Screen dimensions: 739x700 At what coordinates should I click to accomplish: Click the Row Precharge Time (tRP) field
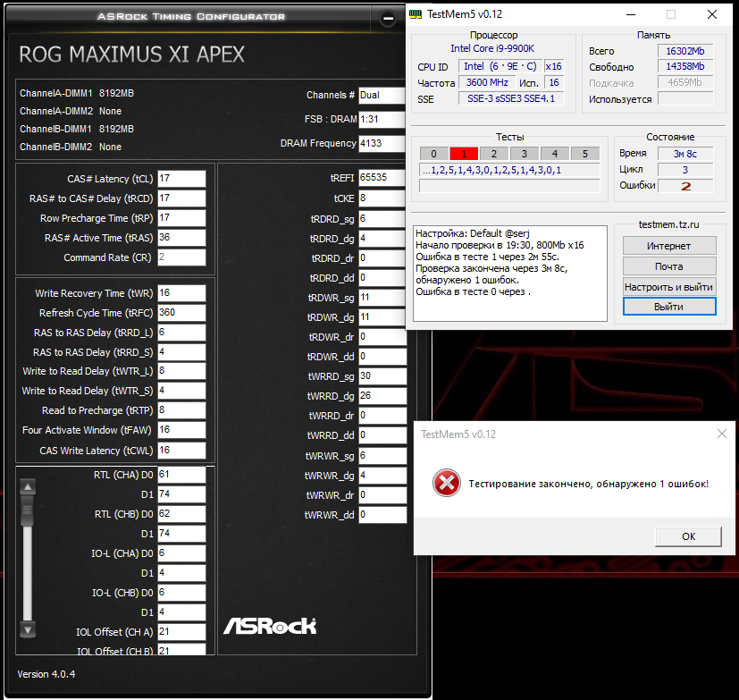point(181,218)
